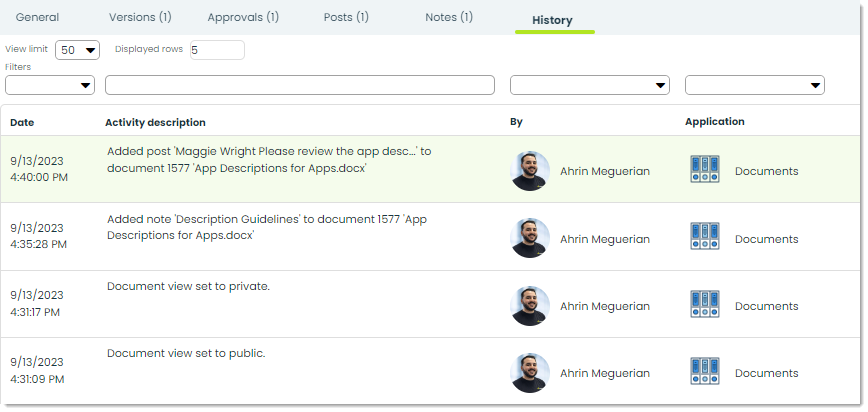This screenshot has height=412, width=868.
Task: Expand the Application filter dropdown
Action: click(755, 85)
